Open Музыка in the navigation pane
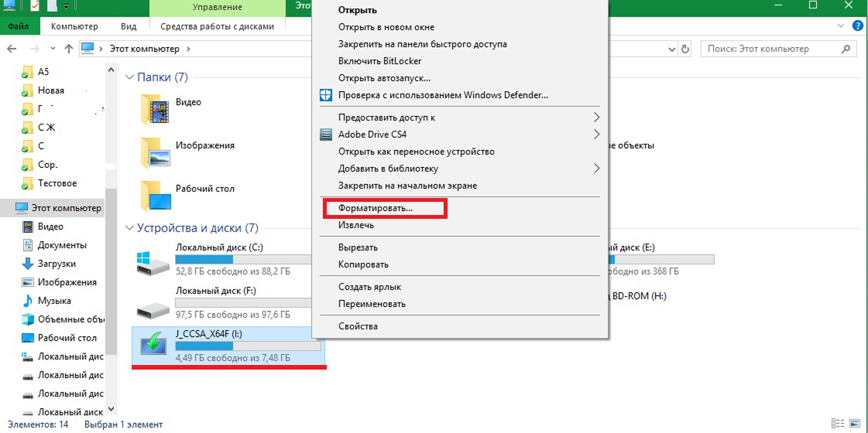This screenshot has width=868, height=433. (x=54, y=301)
